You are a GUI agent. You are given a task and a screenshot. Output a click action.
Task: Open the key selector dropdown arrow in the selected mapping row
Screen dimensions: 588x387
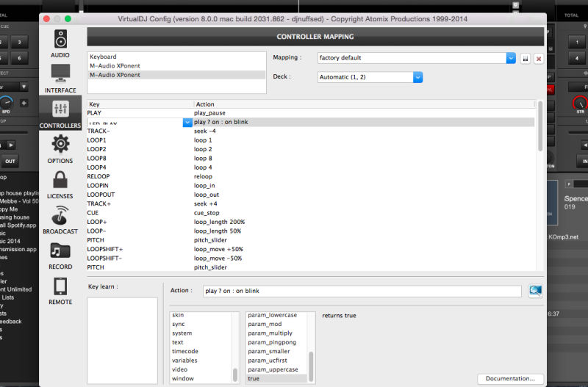187,122
